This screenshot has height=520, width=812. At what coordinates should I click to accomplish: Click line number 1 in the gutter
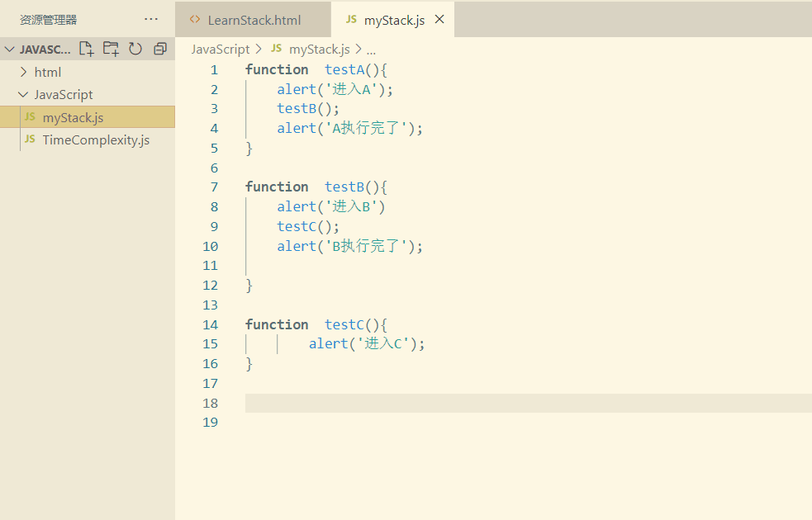point(215,70)
